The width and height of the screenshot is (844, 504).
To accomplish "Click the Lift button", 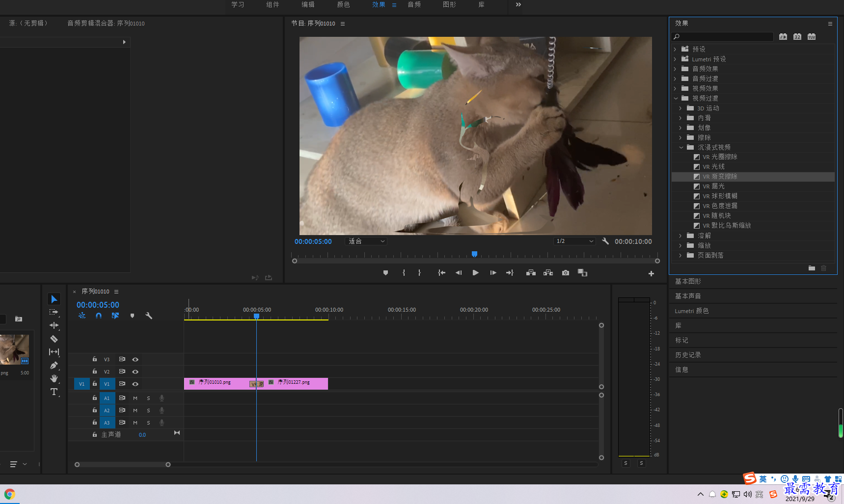I will (531, 273).
